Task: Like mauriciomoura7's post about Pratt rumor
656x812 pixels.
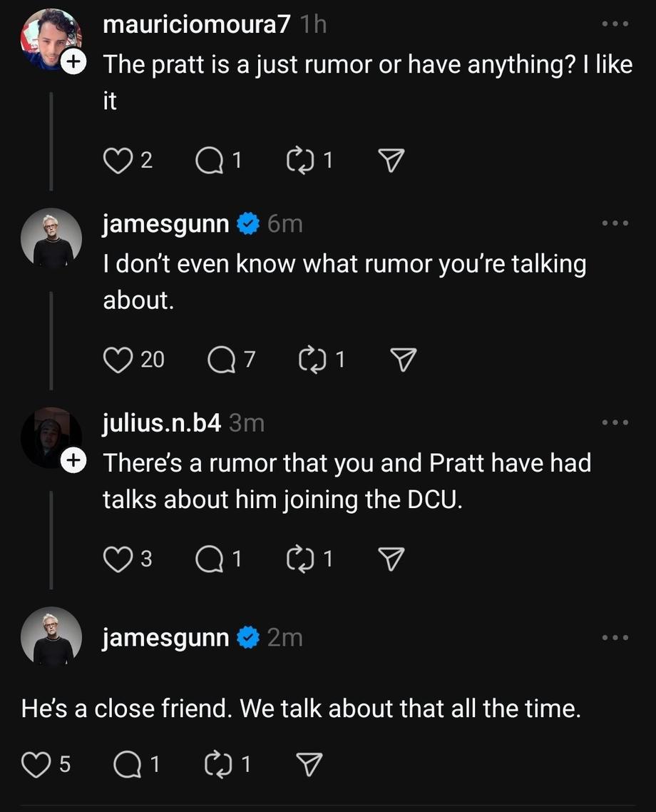Action: (x=116, y=161)
